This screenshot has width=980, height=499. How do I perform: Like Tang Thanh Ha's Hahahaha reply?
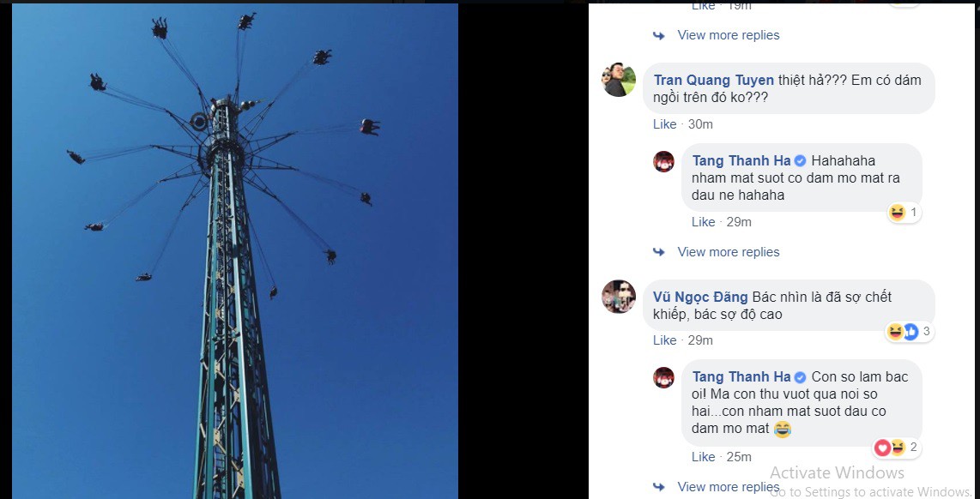[x=703, y=222]
